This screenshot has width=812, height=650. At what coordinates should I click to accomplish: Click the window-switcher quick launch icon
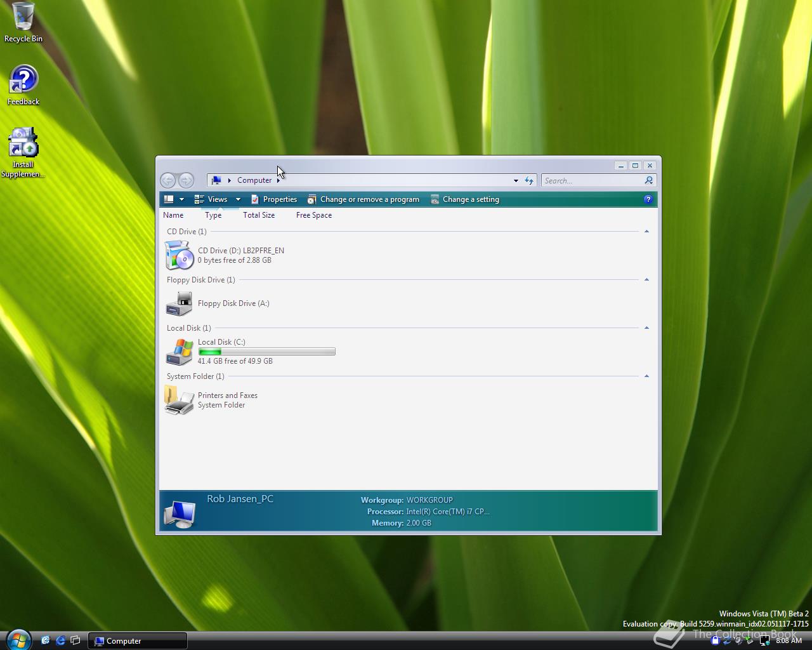[75, 640]
